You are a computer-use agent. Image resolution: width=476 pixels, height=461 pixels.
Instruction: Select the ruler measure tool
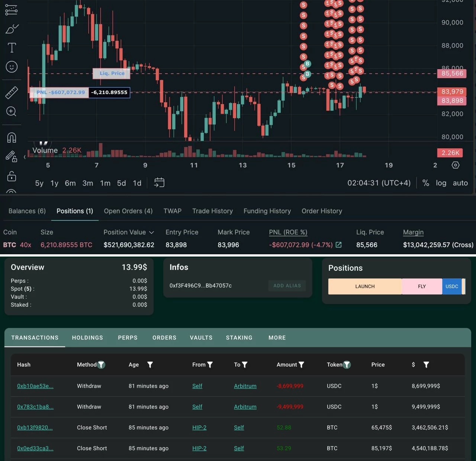(x=12, y=93)
